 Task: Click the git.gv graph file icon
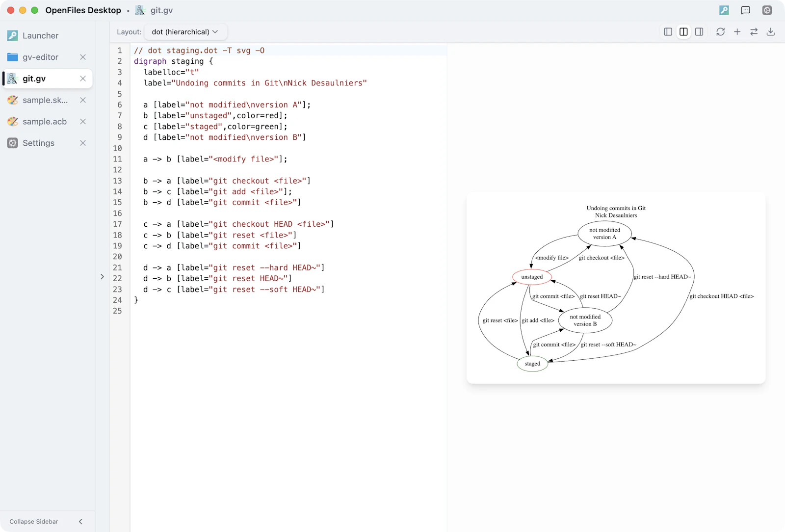(x=12, y=79)
